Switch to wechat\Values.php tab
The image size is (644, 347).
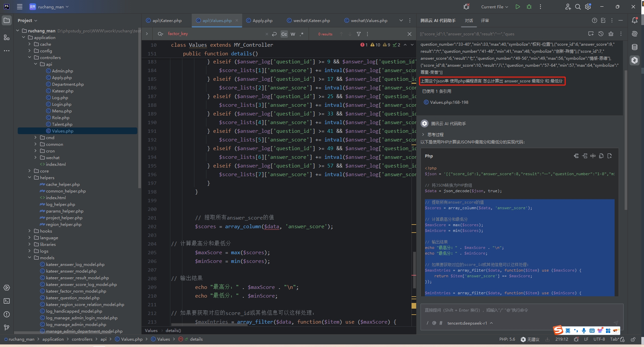pyautogui.click(x=366, y=20)
